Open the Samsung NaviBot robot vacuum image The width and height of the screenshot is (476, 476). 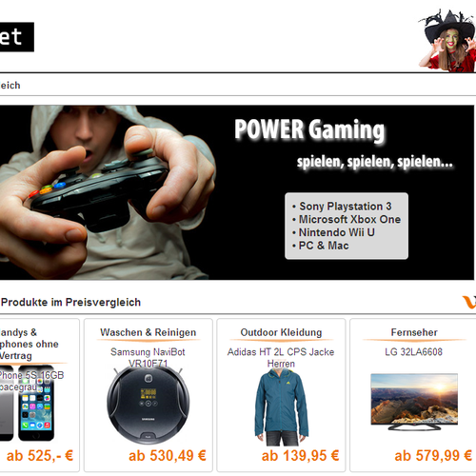pyautogui.click(x=149, y=406)
